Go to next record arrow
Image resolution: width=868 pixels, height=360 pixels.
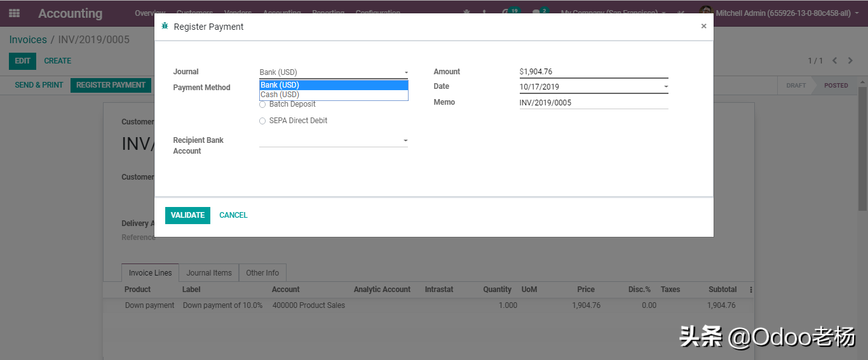850,61
